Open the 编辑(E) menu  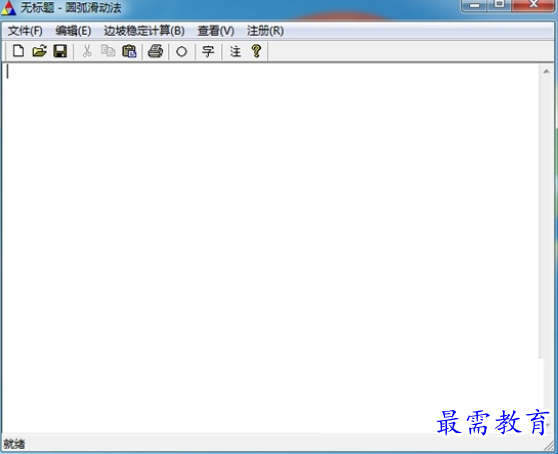tap(73, 31)
